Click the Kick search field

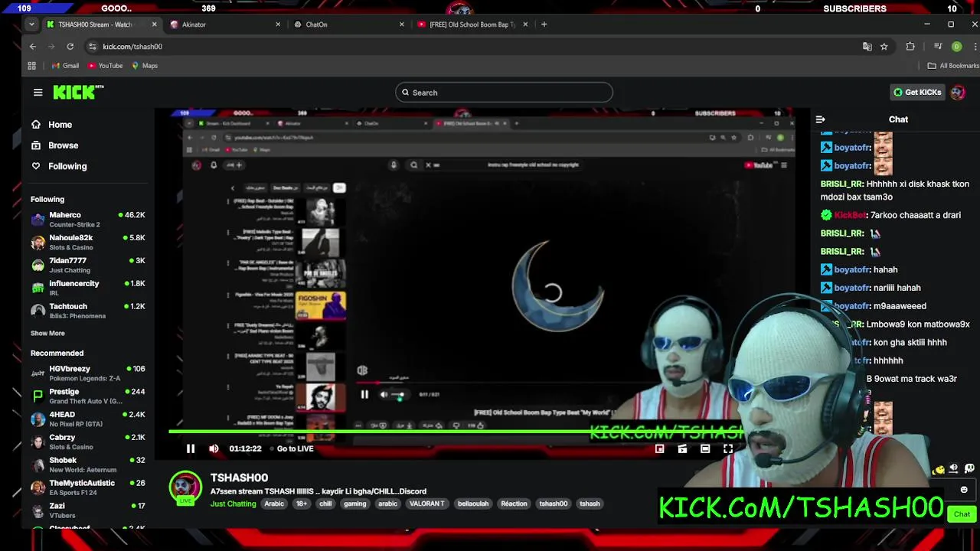pos(504,93)
